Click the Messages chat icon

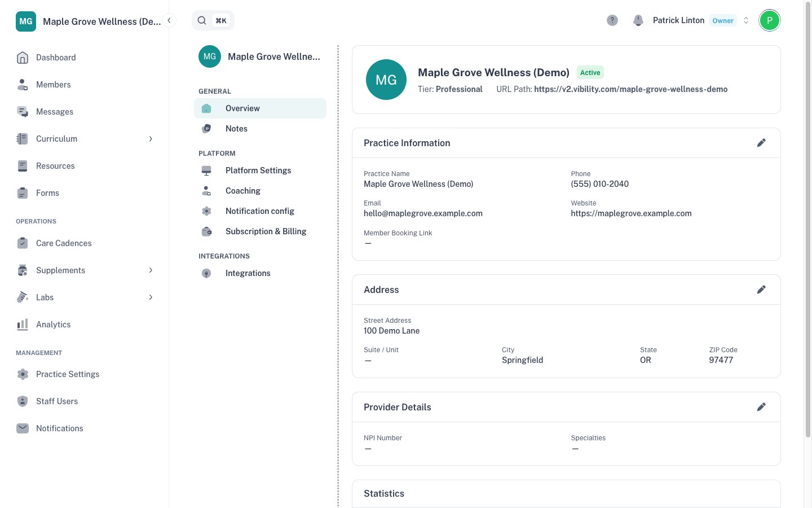click(23, 112)
